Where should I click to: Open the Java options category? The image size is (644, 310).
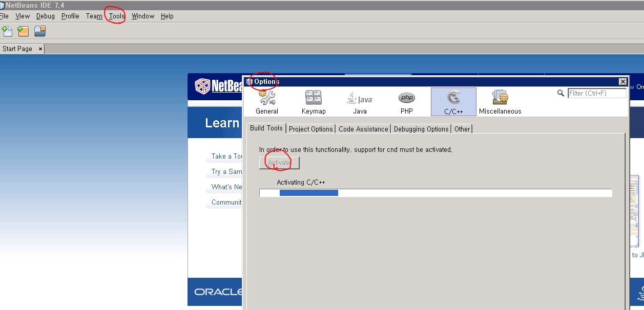[x=360, y=102]
